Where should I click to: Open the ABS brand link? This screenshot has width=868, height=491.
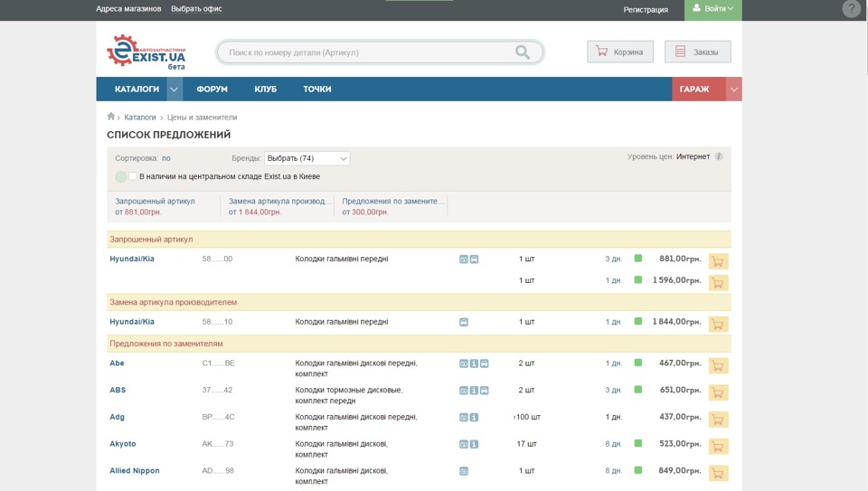[x=118, y=390]
